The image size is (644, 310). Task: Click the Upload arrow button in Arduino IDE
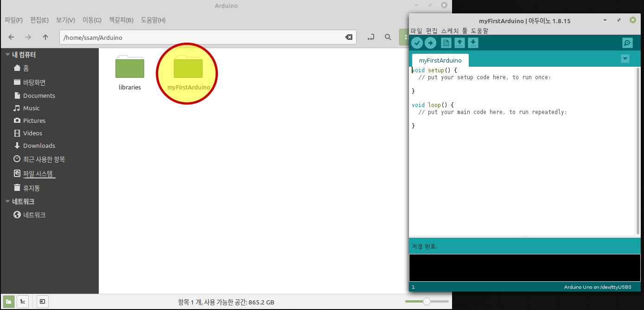point(431,43)
